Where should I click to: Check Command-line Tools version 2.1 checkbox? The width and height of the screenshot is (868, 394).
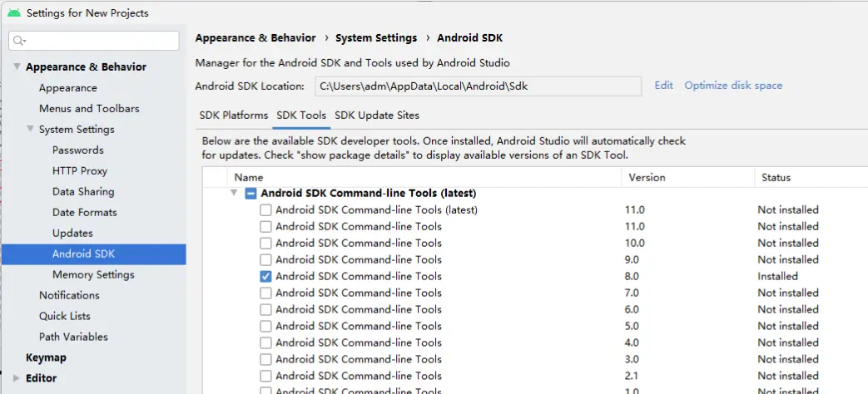[265, 376]
